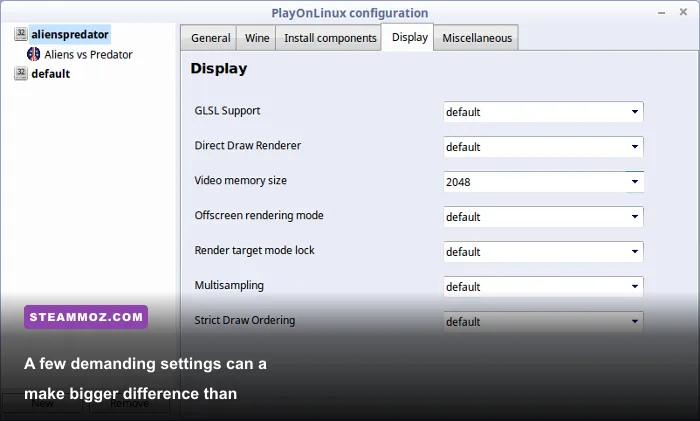Open the Video memory size dropdown

click(543, 182)
